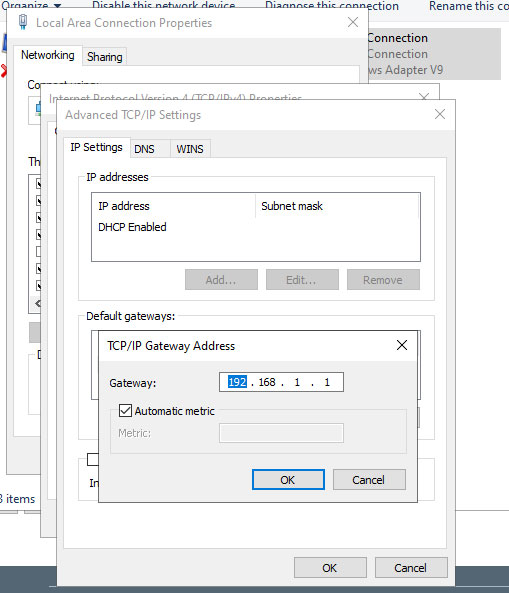Screen dimensions: 509x593
Task: Click Diagnose this connection in toolbar
Action: click(x=332, y=5)
